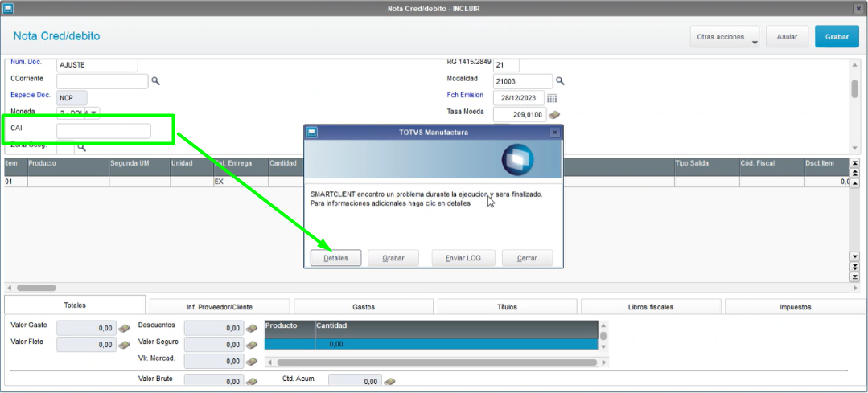Jump to first row in items grid
This screenshot has width=868, height=393.
click(x=854, y=163)
